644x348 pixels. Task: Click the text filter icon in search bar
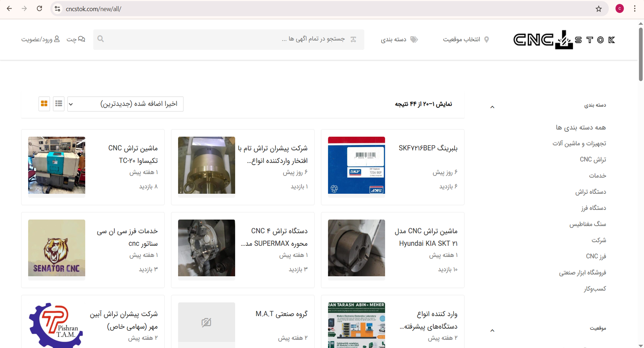coord(353,39)
